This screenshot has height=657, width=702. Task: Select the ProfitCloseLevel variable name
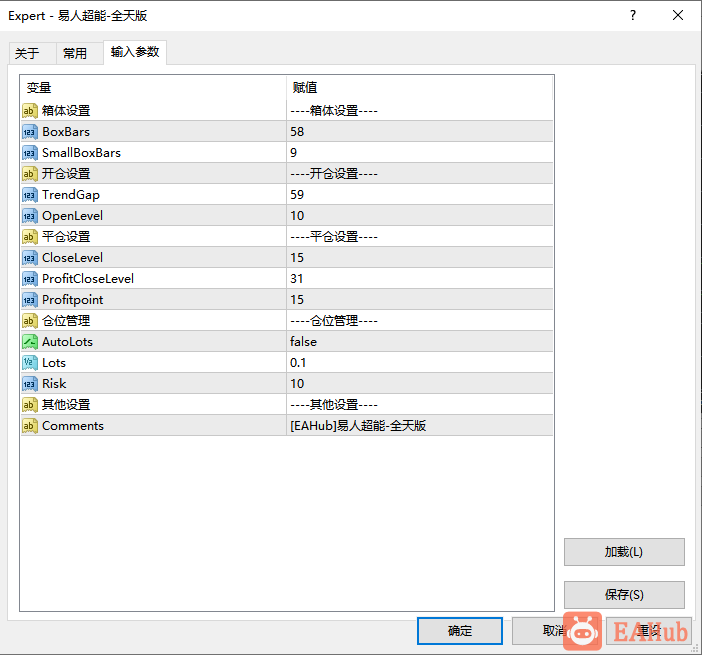tap(88, 279)
